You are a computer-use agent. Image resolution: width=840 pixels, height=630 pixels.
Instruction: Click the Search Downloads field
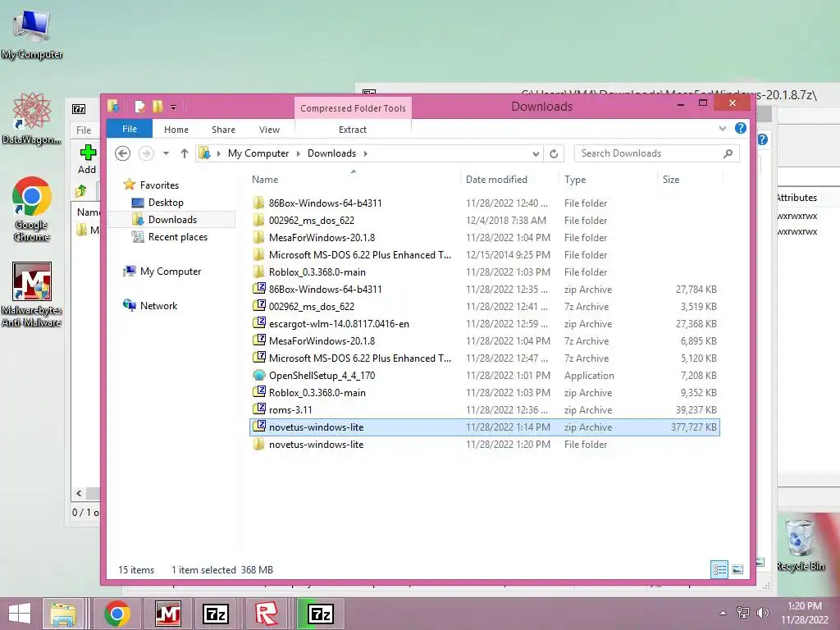pyautogui.click(x=657, y=153)
